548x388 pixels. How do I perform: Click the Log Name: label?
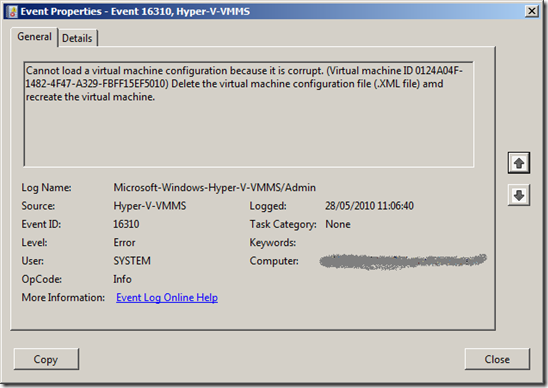pos(46,188)
